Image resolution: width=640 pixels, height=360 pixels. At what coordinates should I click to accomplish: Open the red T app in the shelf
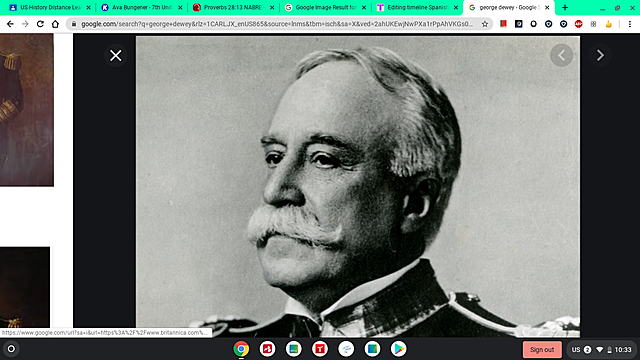320,349
